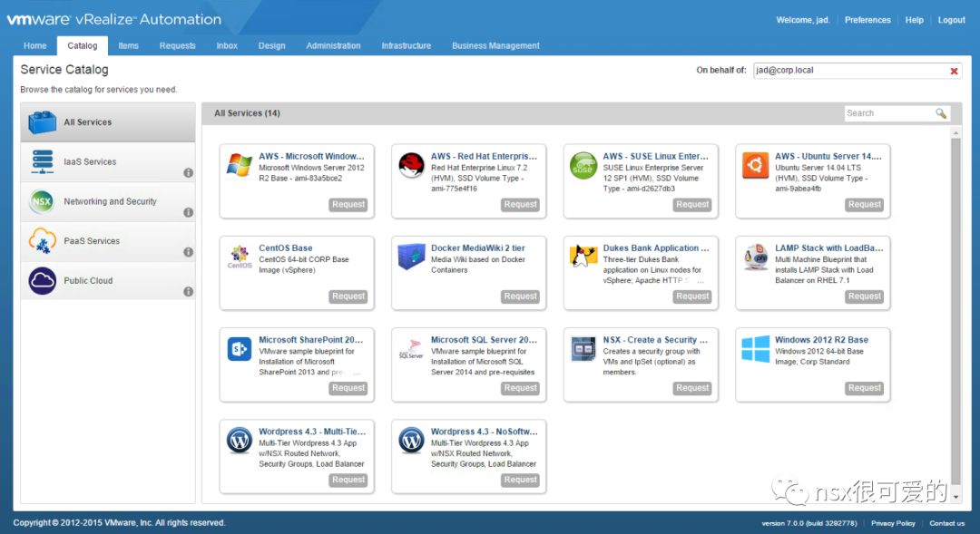Open the Infrastructure tab

[407, 45]
